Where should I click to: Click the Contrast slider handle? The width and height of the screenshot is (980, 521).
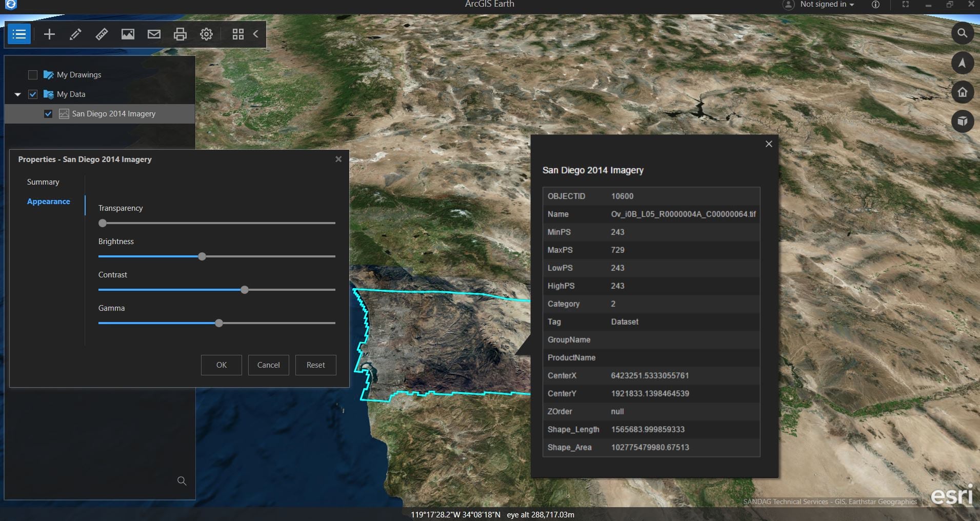pos(245,290)
